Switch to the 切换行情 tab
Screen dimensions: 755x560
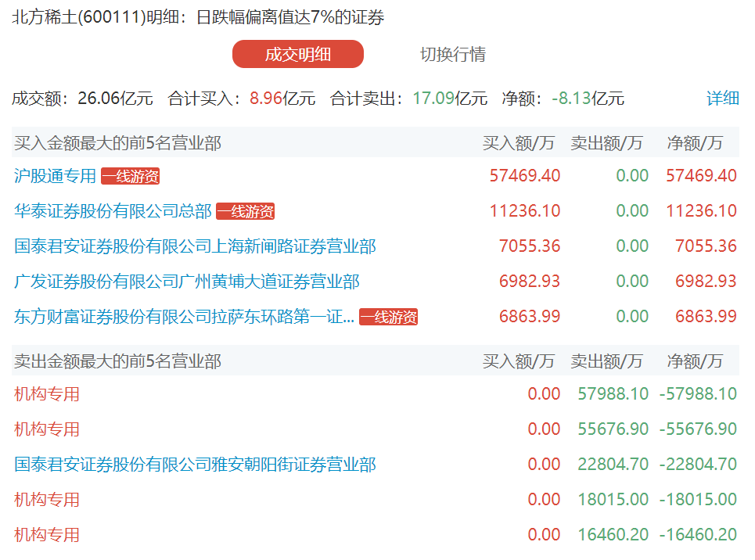click(452, 54)
